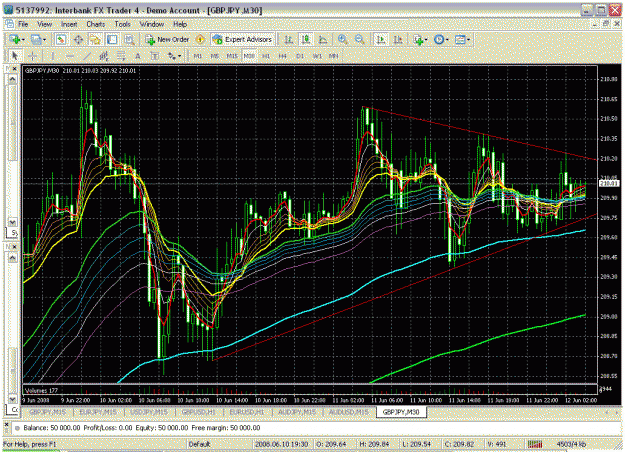Select the Trendline drawing tool
The width and height of the screenshot is (625, 452).
(x=87, y=56)
